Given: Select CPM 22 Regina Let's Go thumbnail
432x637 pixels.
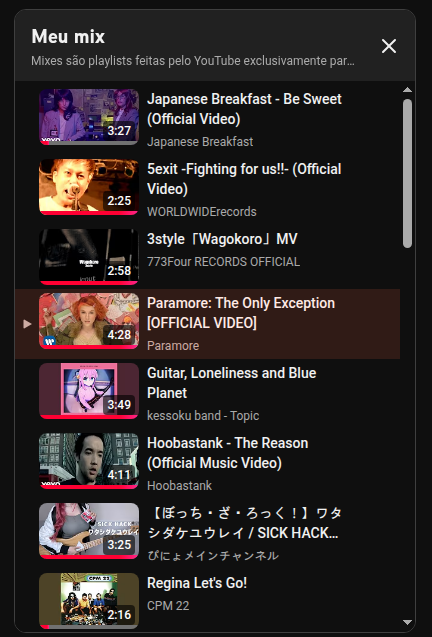Looking at the screenshot, I should tap(89, 600).
